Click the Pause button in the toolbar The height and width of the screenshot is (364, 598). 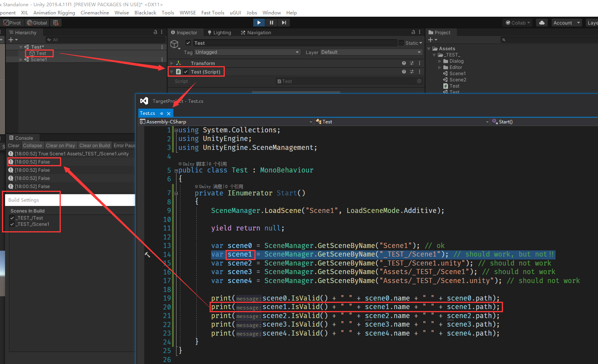[x=272, y=23]
